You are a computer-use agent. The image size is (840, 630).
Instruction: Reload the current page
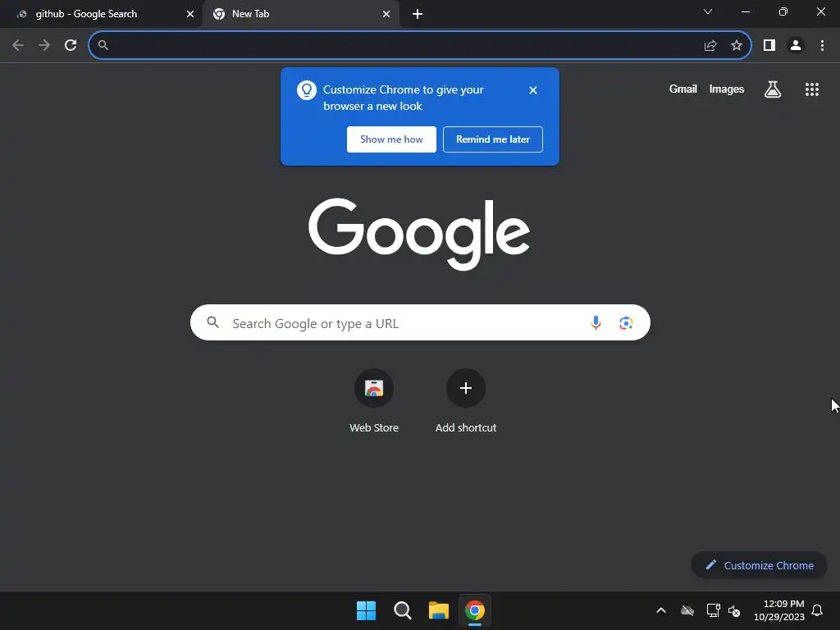71,46
